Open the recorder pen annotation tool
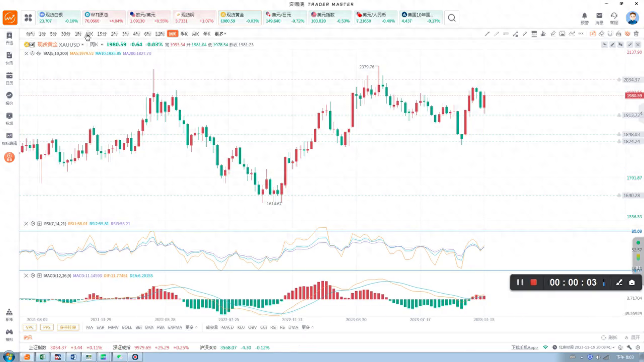This screenshot has width=644, height=362. [x=619, y=283]
